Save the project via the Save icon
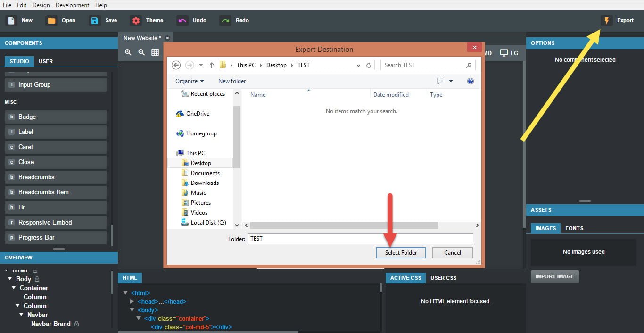Image resolution: width=644 pixels, height=333 pixels. coord(95,20)
